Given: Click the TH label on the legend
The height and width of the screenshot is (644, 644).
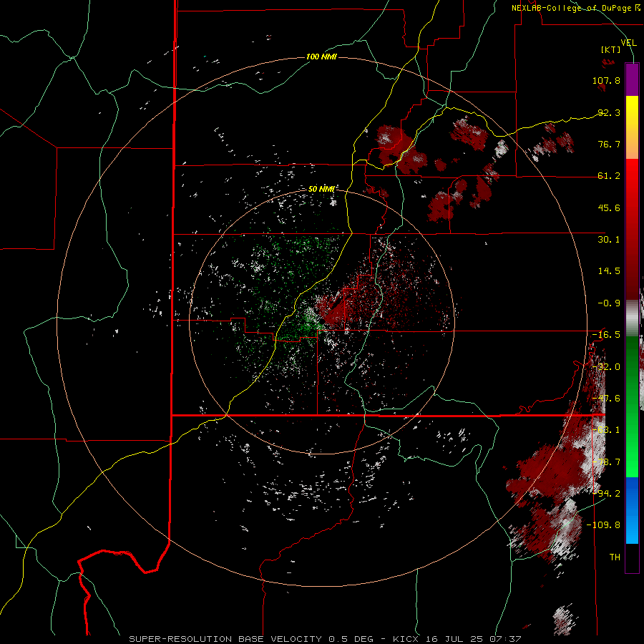Looking at the screenshot, I should coord(615,557).
